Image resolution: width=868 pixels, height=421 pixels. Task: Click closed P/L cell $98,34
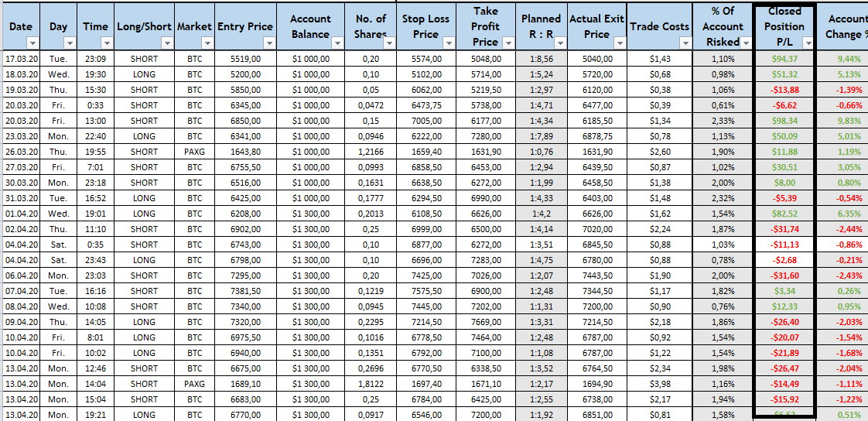click(x=784, y=121)
